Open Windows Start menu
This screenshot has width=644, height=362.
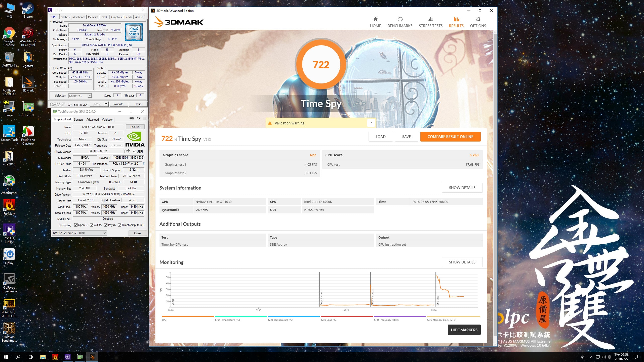[6, 357]
